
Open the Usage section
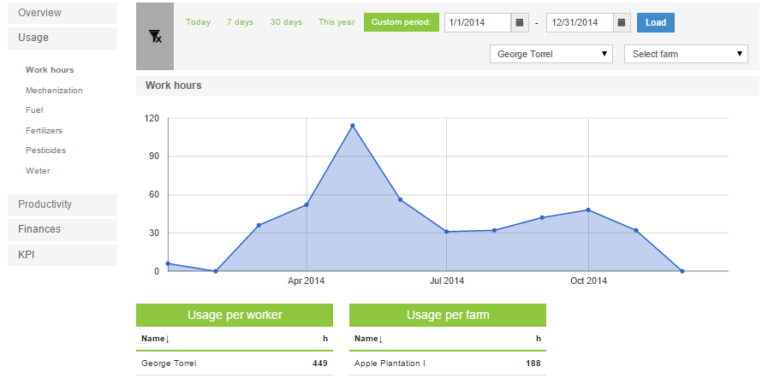[x=62, y=38]
